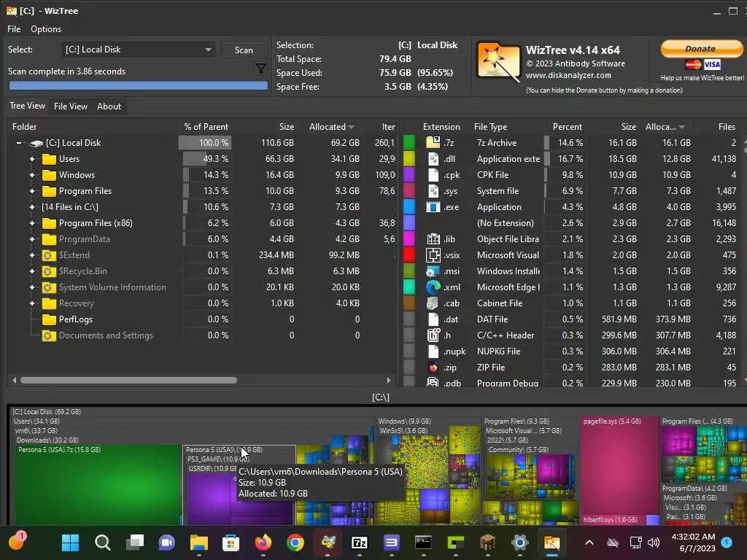Click the .msi installer file icon

433,271
